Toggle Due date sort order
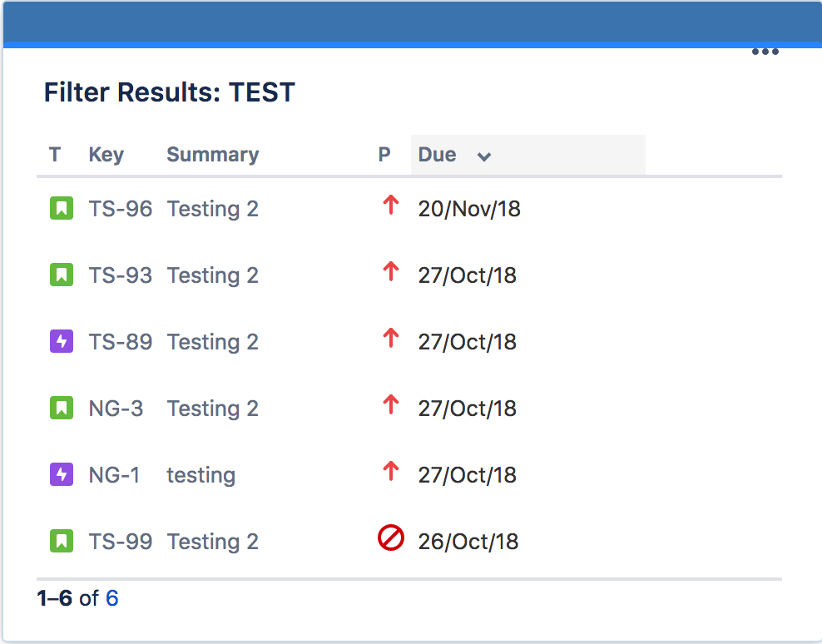Image resolution: width=822 pixels, height=644 pixels. 437,155
